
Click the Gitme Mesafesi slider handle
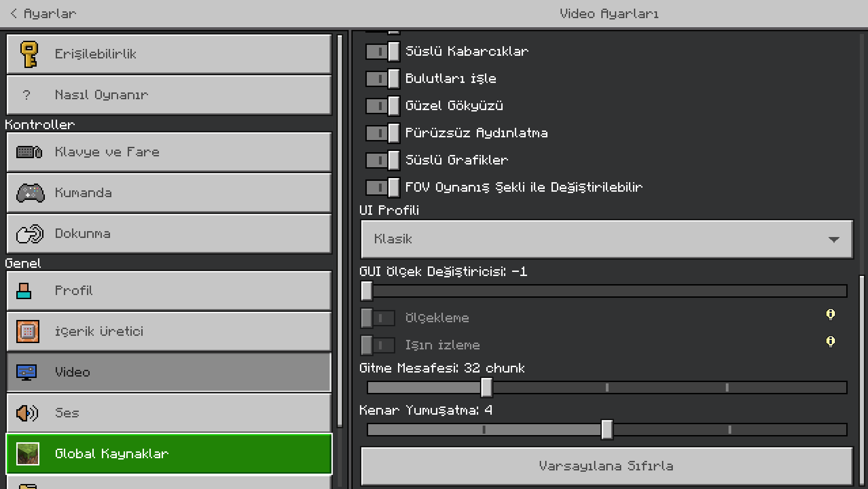(487, 387)
